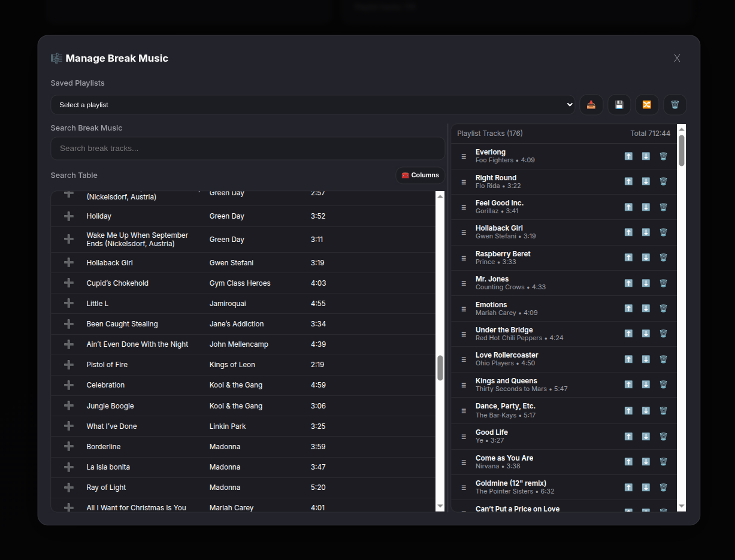Viewport: 735px width, 560px height.
Task: Select the Ain't Even Done With the Night title
Action: 137,344
